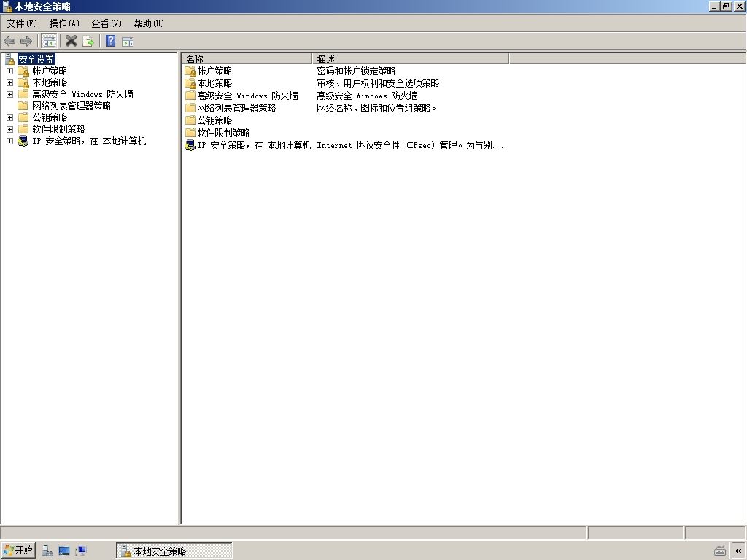Click the Delete (X) toolbar icon
Viewport: 747px width, 560px height.
point(71,42)
